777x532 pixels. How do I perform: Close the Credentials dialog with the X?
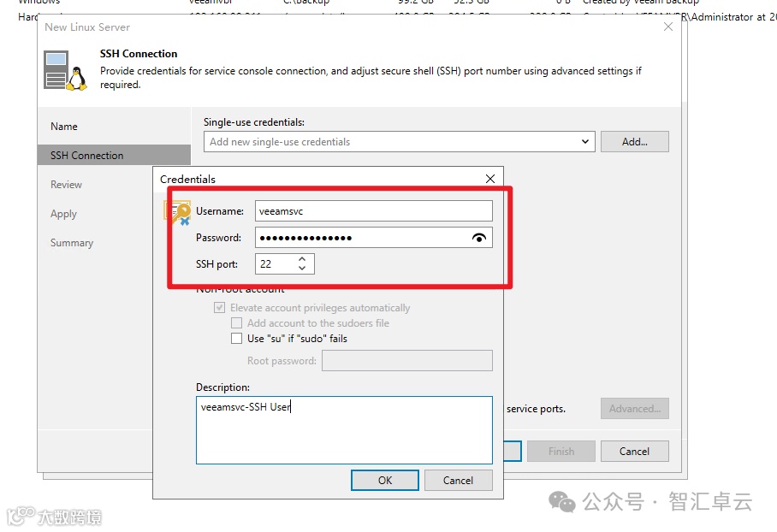pos(490,179)
